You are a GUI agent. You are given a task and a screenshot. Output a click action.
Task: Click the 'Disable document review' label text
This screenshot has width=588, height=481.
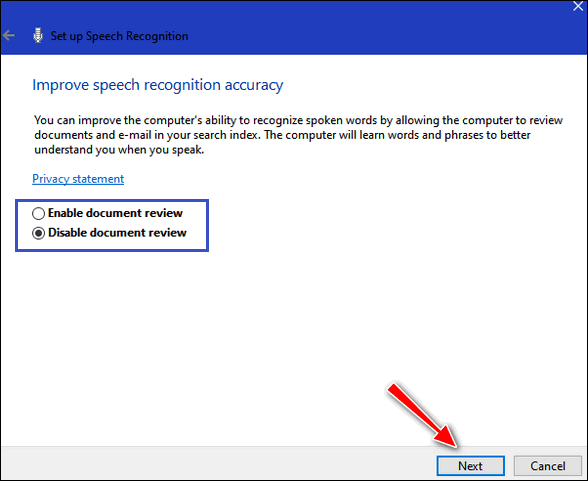(x=117, y=233)
